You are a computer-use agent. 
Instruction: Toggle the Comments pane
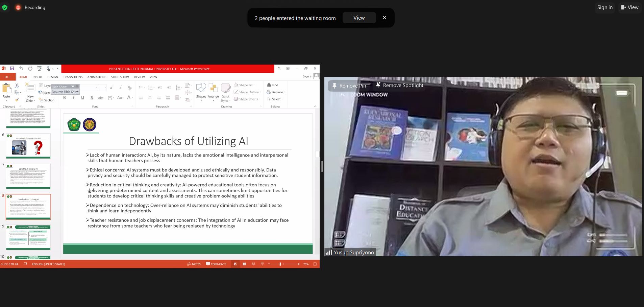[216, 264]
